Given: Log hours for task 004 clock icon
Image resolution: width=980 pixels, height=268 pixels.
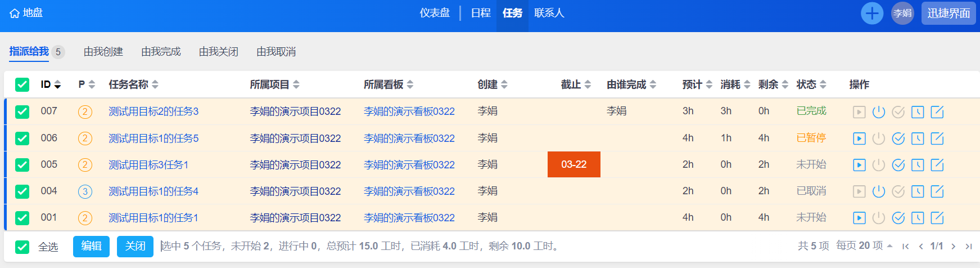Looking at the screenshot, I should pyautogui.click(x=918, y=191).
